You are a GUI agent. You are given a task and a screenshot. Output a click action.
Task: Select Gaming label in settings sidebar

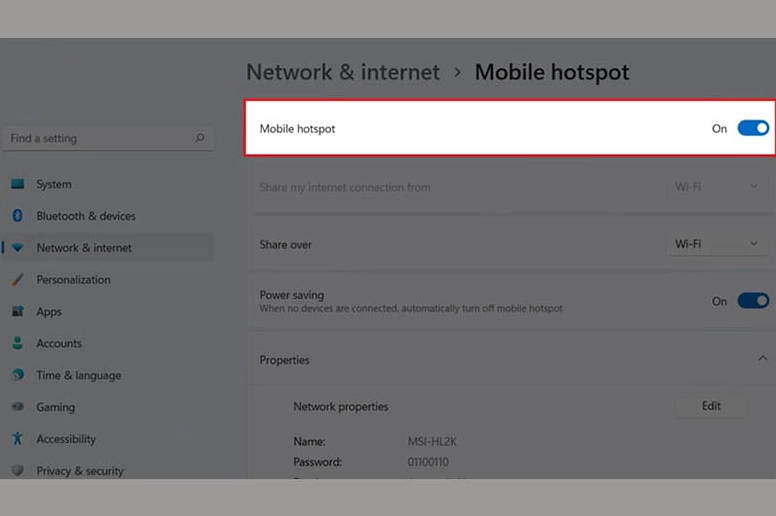pyautogui.click(x=55, y=407)
